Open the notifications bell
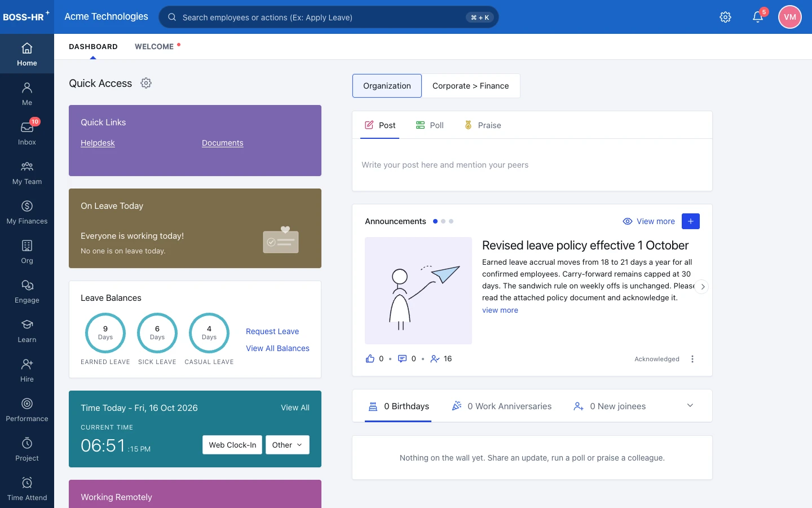Image resolution: width=812 pixels, height=508 pixels. pyautogui.click(x=758, y=17)
